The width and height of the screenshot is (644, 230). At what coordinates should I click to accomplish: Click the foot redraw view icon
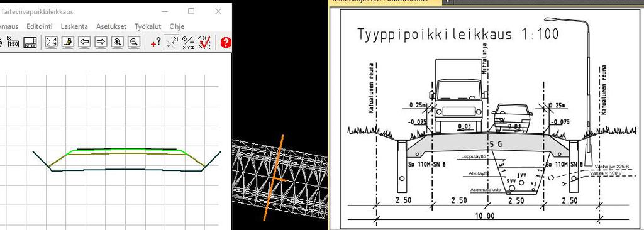[68, 42]
